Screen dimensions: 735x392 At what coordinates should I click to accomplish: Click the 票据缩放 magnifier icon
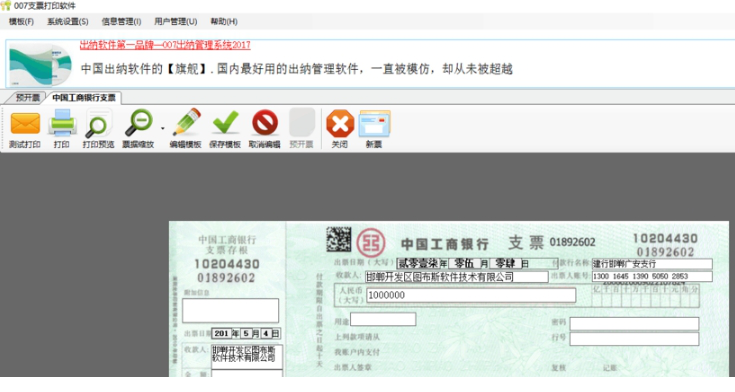[139, 123]
